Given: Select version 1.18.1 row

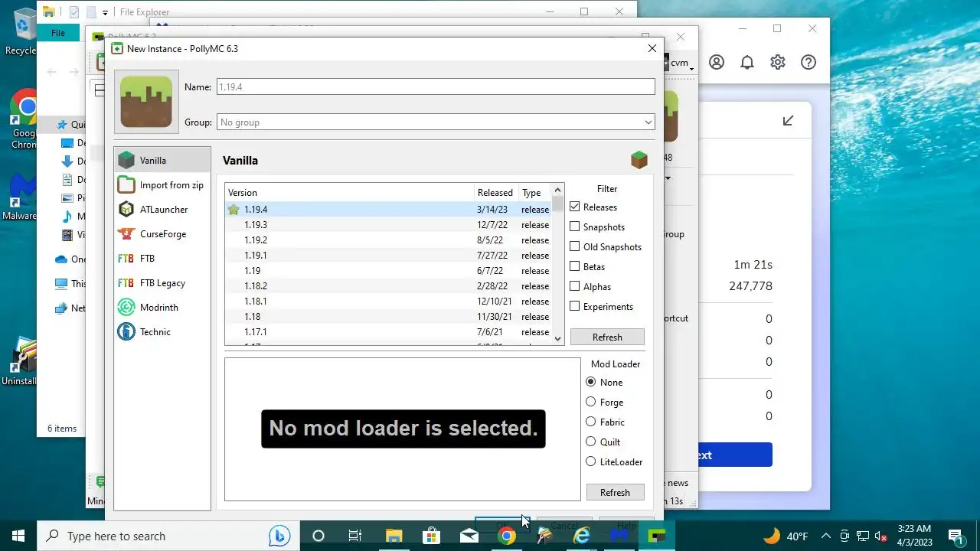Looking at the screenshot, I should tap(388, 301).
